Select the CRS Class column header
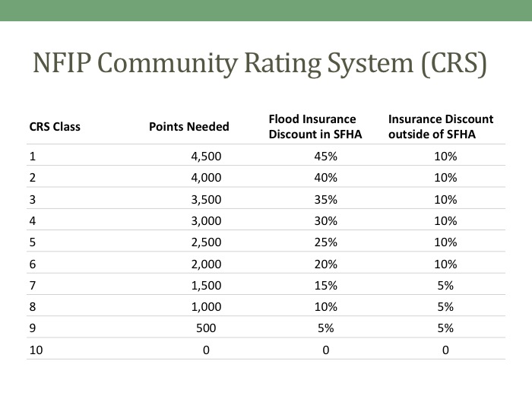532x399 pixels. pyautogui.click(x=55, y=127)
